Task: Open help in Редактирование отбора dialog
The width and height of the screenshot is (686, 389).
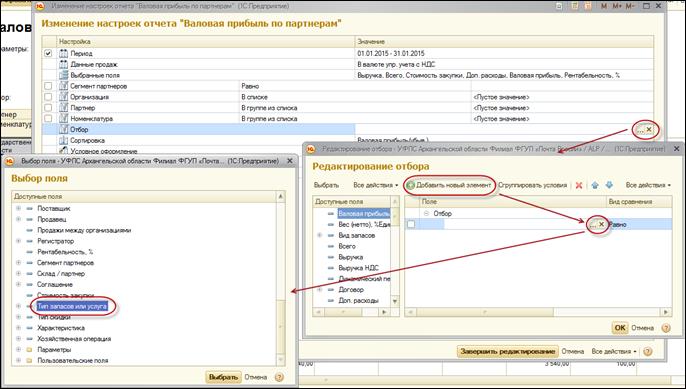Action: point(666,328)
